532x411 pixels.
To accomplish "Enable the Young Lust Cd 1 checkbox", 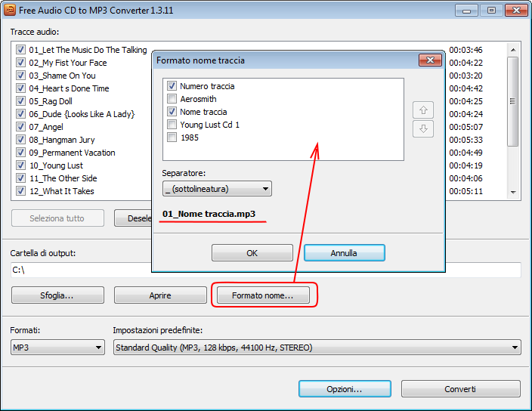I will [x=172, y=125].
